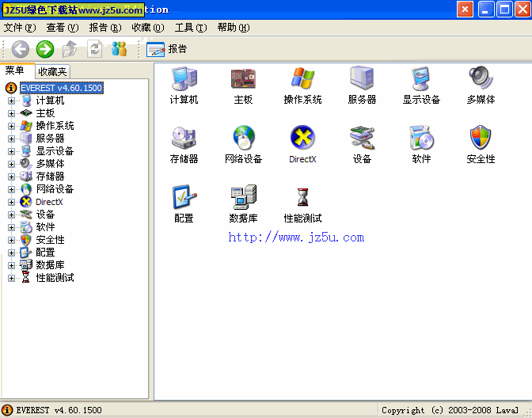Select 安全性 in the left tree
532x418 pixels.
click(x=50, y=240)
